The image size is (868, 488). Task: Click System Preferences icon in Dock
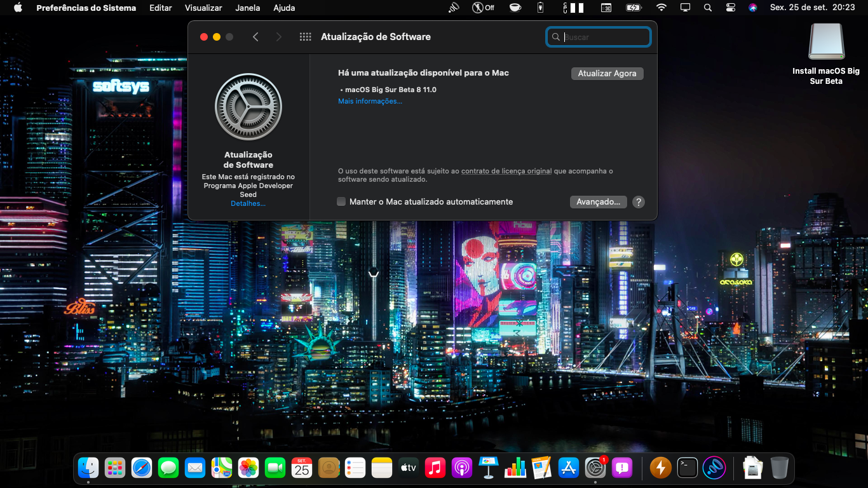[x=595, y=468]
